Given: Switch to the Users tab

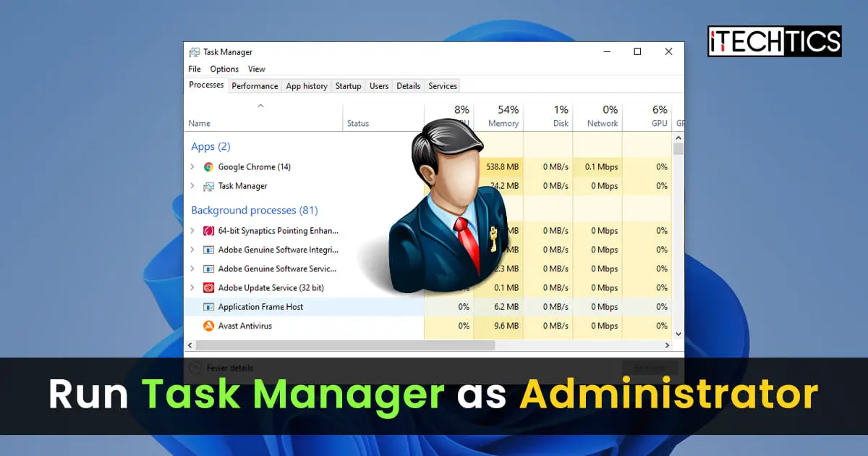Looking at the screenshot, I should pos(379,86).
